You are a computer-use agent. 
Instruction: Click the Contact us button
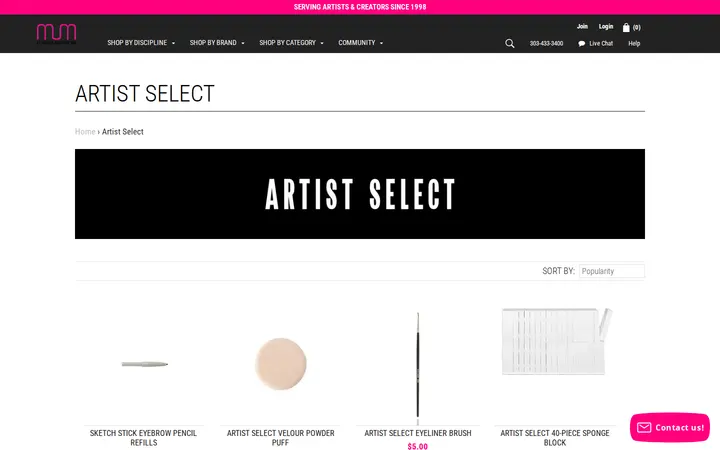click(x=670, y=428)
